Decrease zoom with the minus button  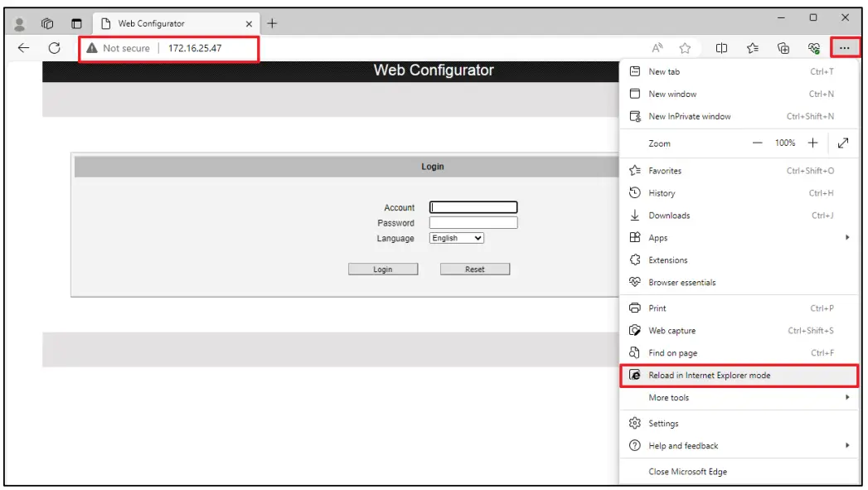pos(757,143)
